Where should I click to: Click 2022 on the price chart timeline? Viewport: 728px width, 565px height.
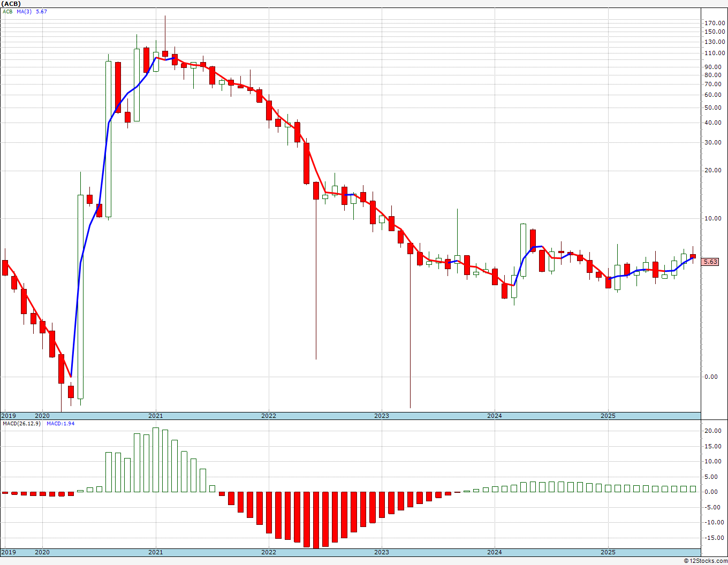pyautogui.click(x=268, y=416)
